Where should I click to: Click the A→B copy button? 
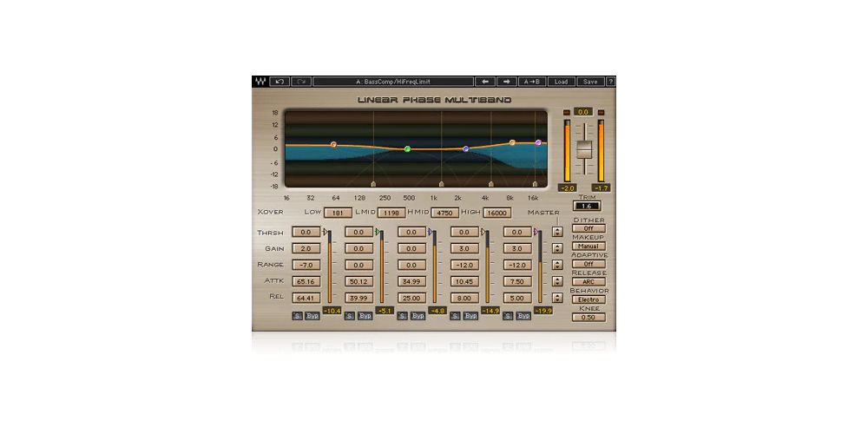tap(532, 82)
